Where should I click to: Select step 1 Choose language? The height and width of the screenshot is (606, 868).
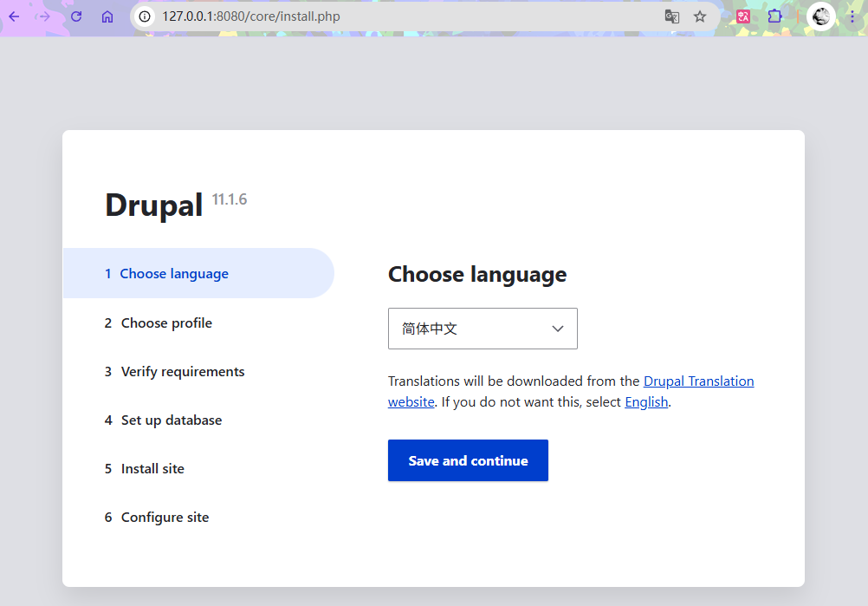198,273
